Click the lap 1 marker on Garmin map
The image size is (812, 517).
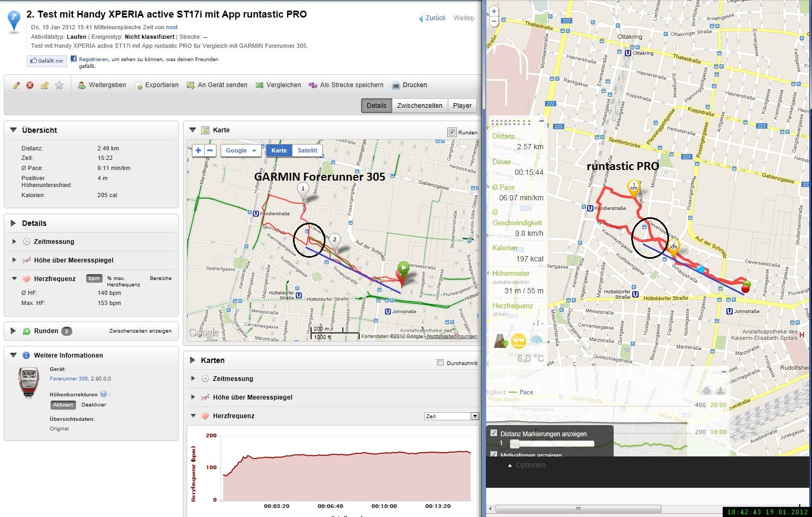(303, 191)
